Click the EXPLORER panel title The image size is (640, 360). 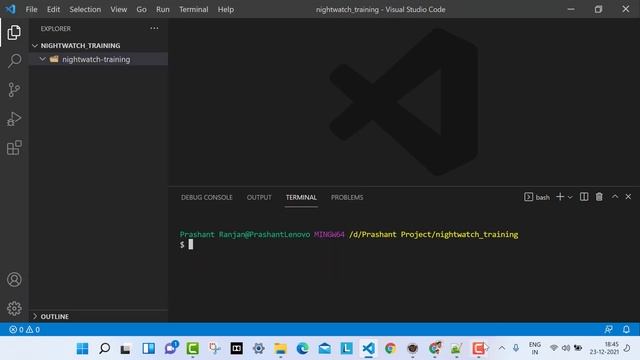tap(56, 29)
